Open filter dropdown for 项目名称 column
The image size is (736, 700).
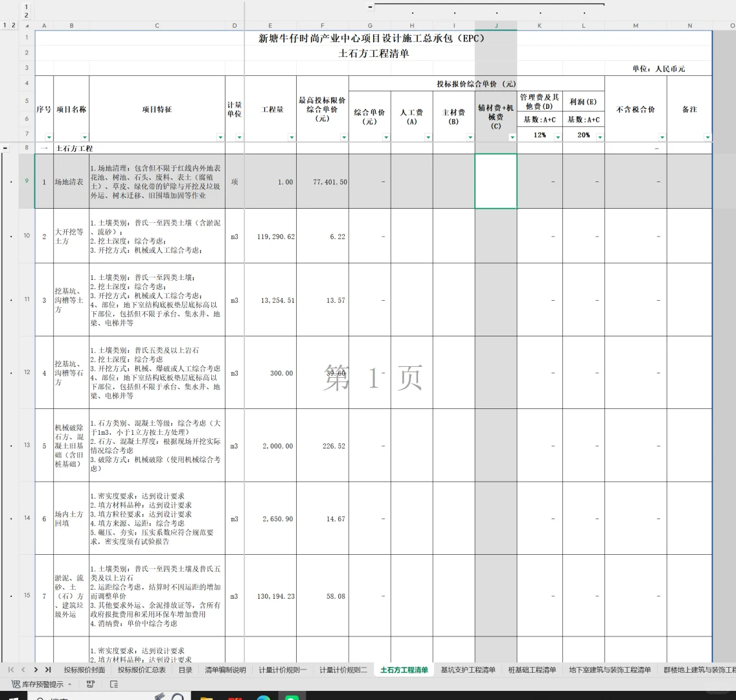click(84, 137)
